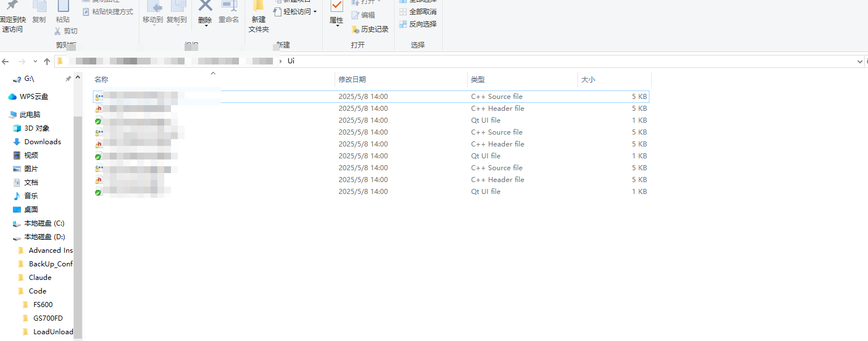Open 历史记录 file history
The width and height of the screenshot is (868, 341).
(x=370, y=29)
